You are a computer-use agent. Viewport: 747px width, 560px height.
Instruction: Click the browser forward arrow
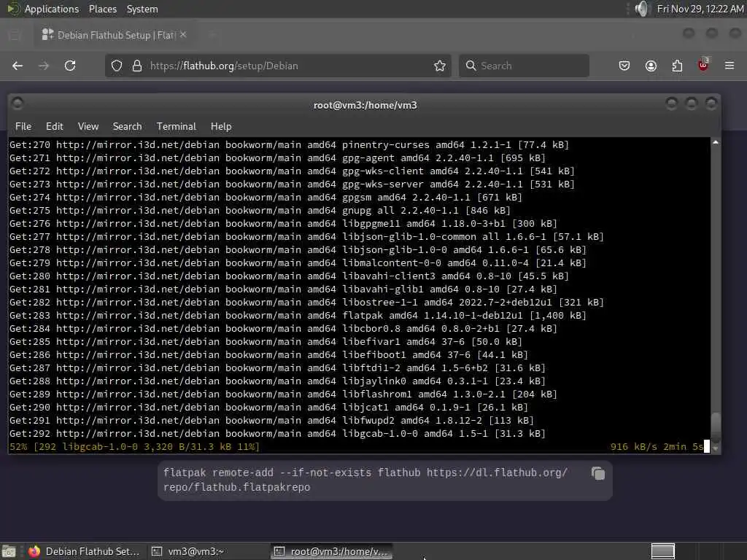[x=44, y=66]
